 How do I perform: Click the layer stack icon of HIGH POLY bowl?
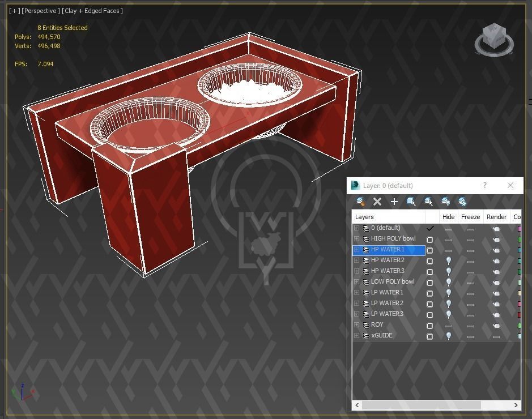click(366, 238)
